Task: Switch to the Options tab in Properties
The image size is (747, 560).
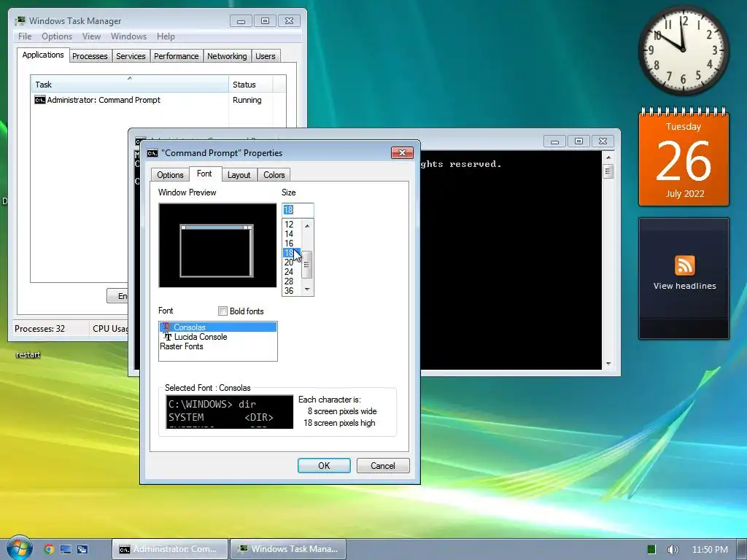Action: coord(170,175)
